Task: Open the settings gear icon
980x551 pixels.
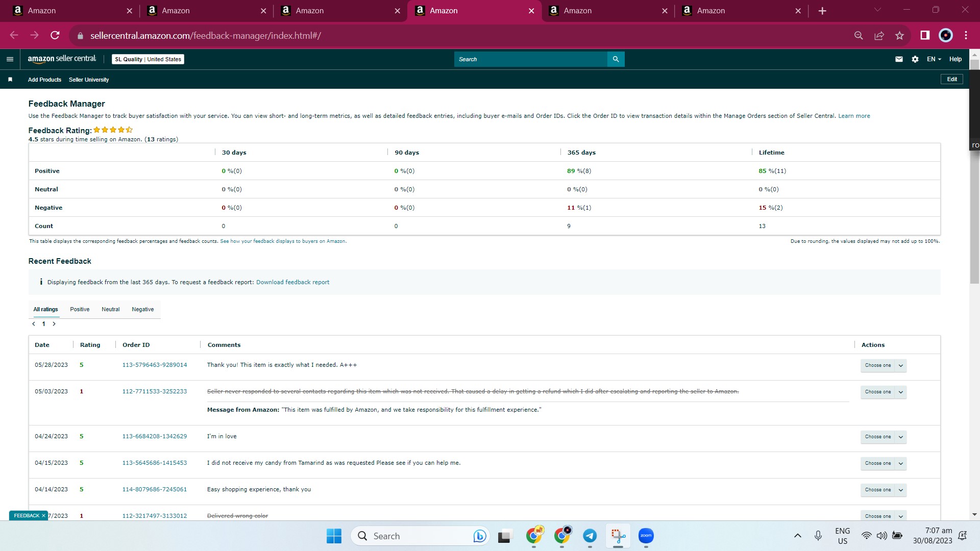Action: [x=915, y=59]
